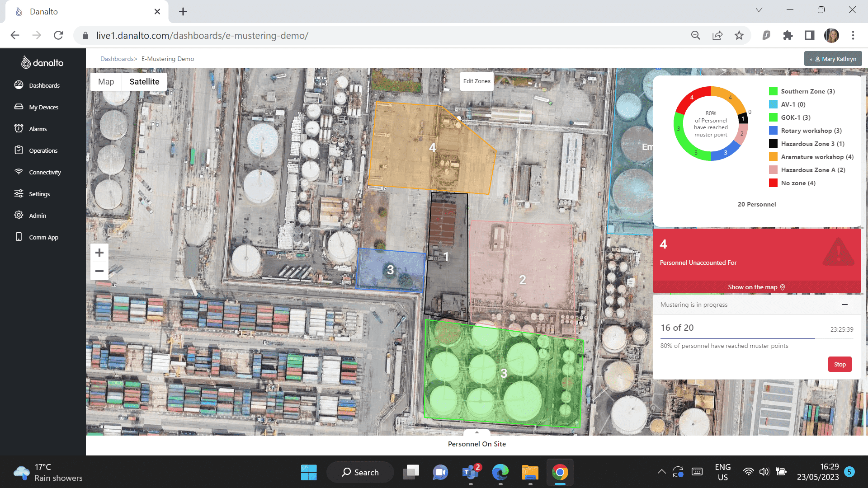Open a new browser tab
The image size is (868, 488).
(x=183, y=12)
